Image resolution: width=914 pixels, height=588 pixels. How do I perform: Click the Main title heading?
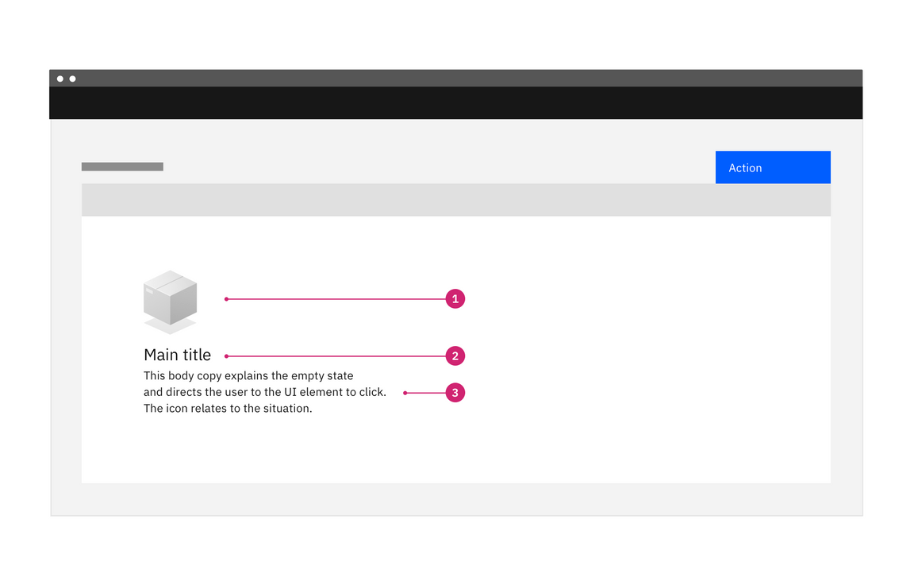coord(177,355)
